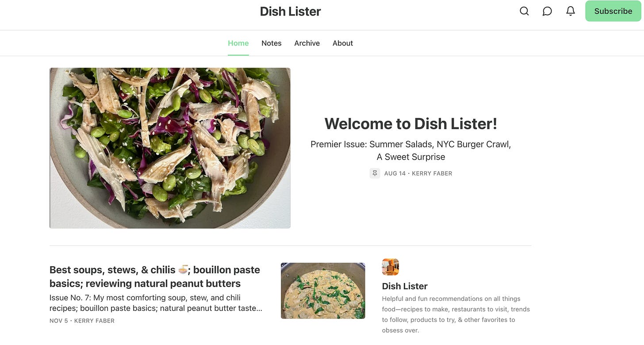
Task: Click the Dish Lister sidebar heading
Action: [405, 286]
